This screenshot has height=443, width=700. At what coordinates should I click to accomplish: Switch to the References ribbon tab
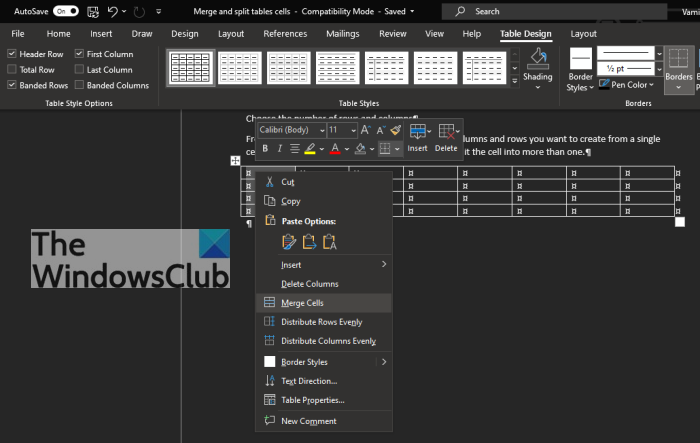285,33
